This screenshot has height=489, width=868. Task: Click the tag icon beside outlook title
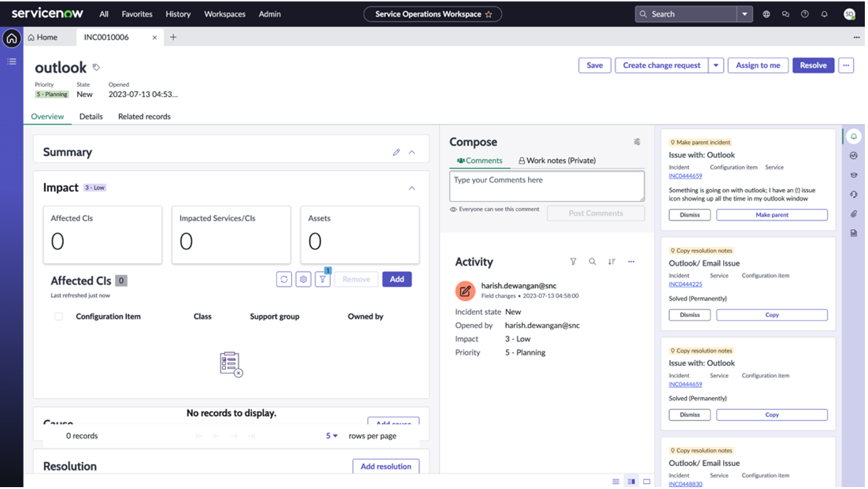pos(96,67)
